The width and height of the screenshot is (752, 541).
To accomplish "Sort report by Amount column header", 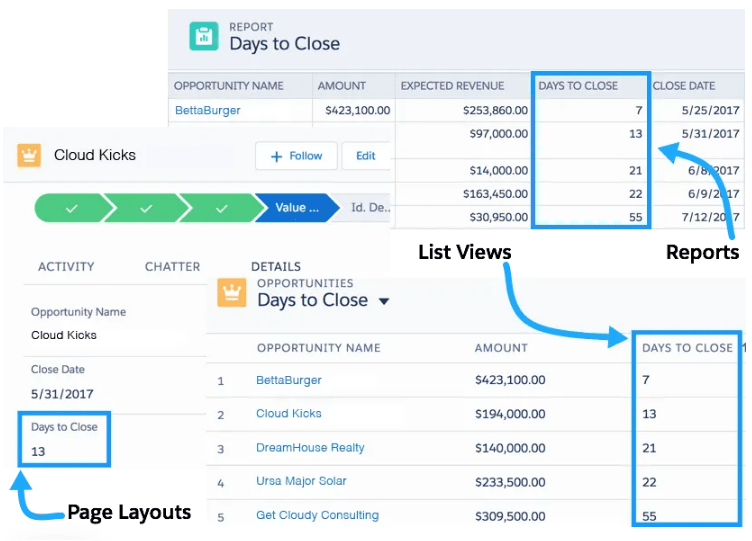I will [341, 86].
